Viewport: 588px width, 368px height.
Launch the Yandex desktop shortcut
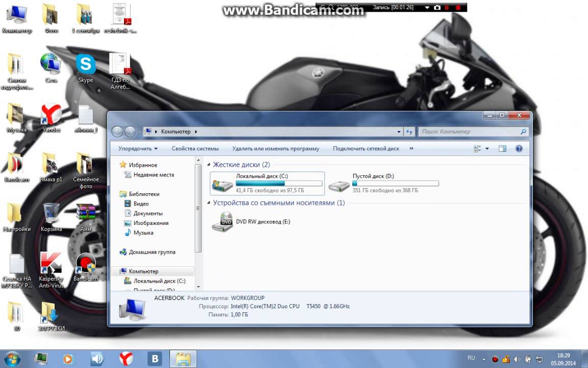click(51, 118)
